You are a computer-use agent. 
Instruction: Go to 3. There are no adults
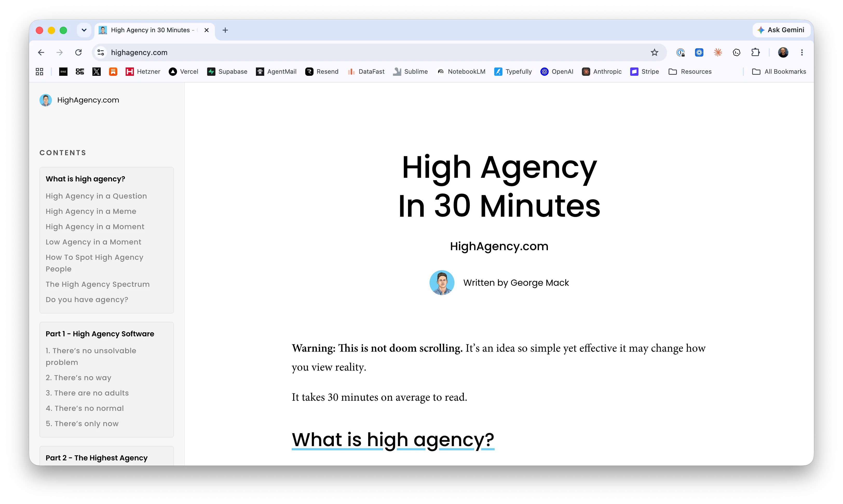pyautogui.click(x=87, y=393)
